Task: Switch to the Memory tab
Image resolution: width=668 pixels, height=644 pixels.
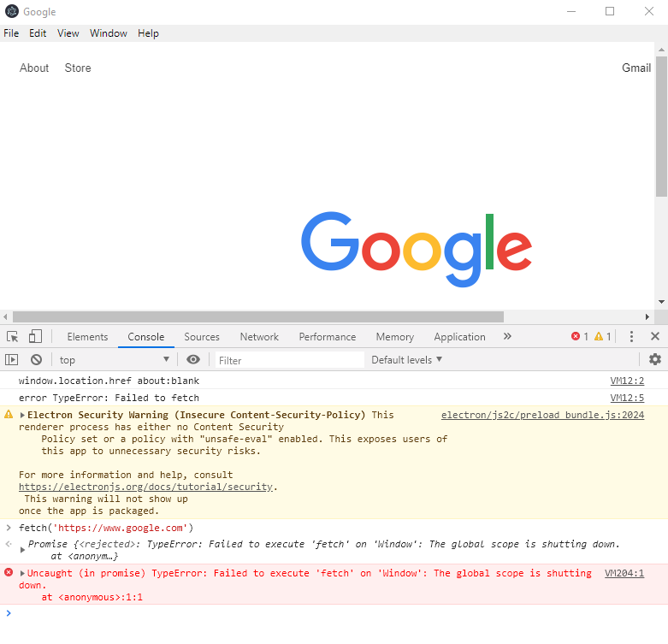Action: pyautogui.click(x=395, y=337)
